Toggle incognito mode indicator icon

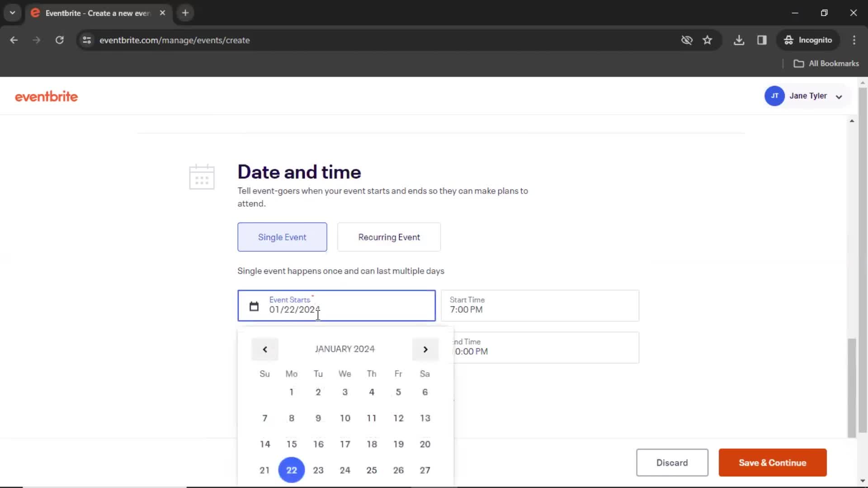[x=789, y=40]
